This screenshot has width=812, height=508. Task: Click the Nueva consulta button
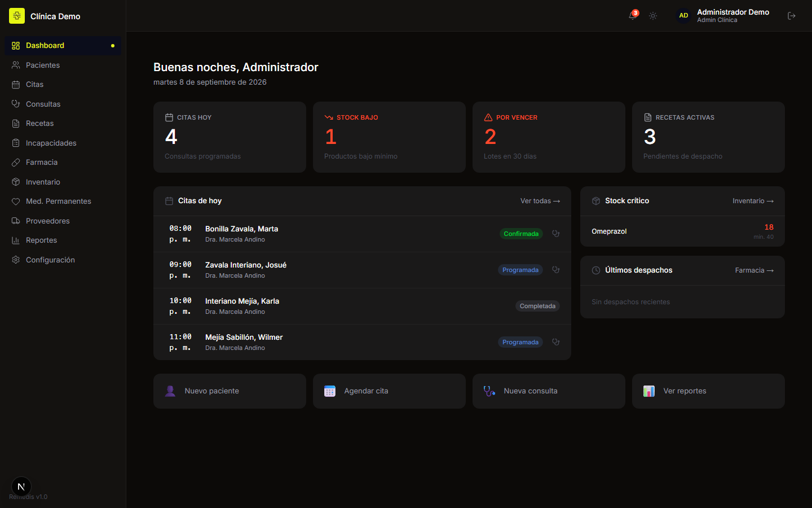[x=549, y=391]
